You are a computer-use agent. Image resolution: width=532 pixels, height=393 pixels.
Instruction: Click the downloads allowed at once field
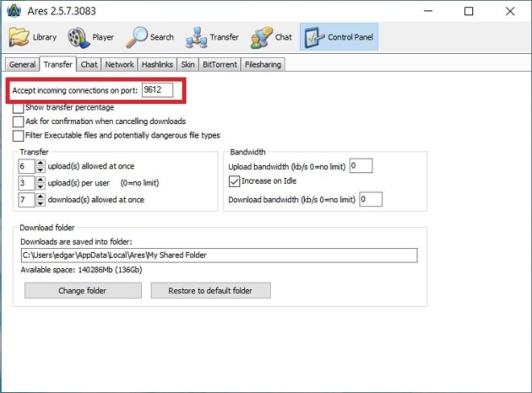coord(27,200)
